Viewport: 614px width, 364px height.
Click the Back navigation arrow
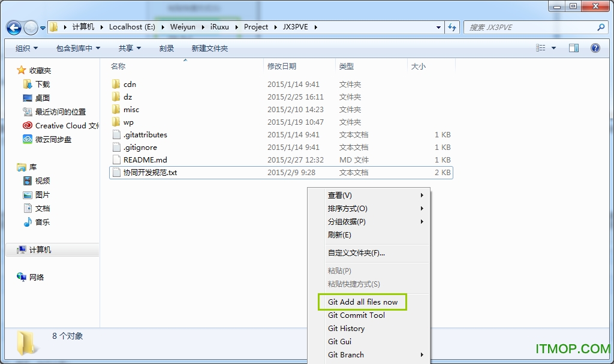click(14, 27)
